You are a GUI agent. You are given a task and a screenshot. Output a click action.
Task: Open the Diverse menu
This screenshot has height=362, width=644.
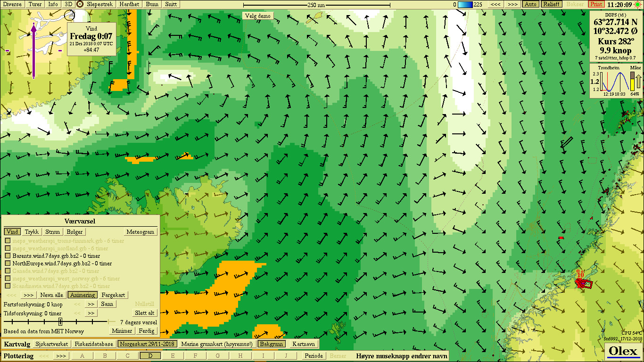pos(13,4)
